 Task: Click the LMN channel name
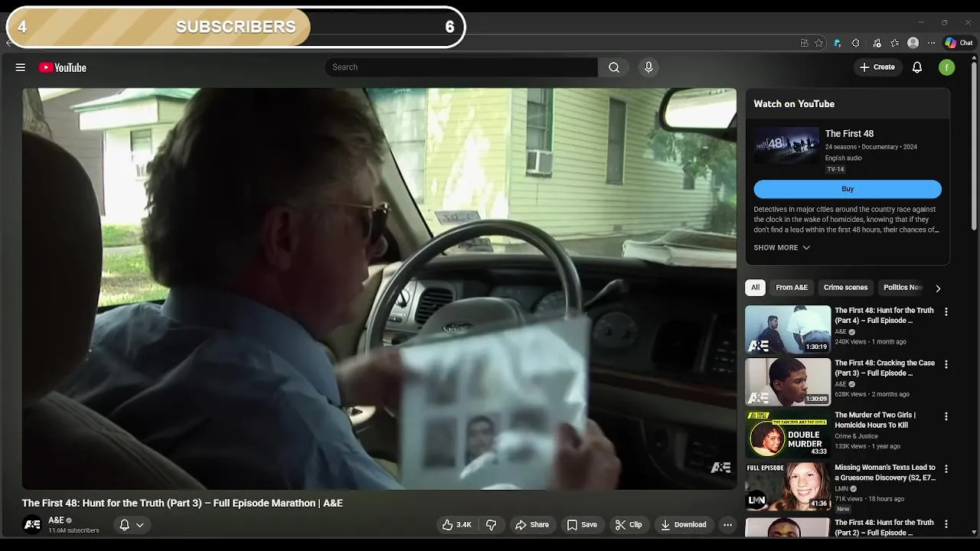tap(841, 488)
